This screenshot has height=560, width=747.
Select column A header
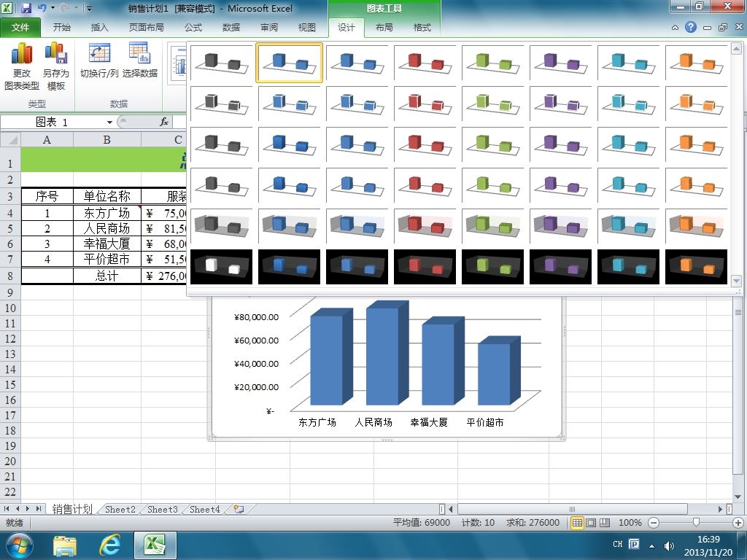47,139
